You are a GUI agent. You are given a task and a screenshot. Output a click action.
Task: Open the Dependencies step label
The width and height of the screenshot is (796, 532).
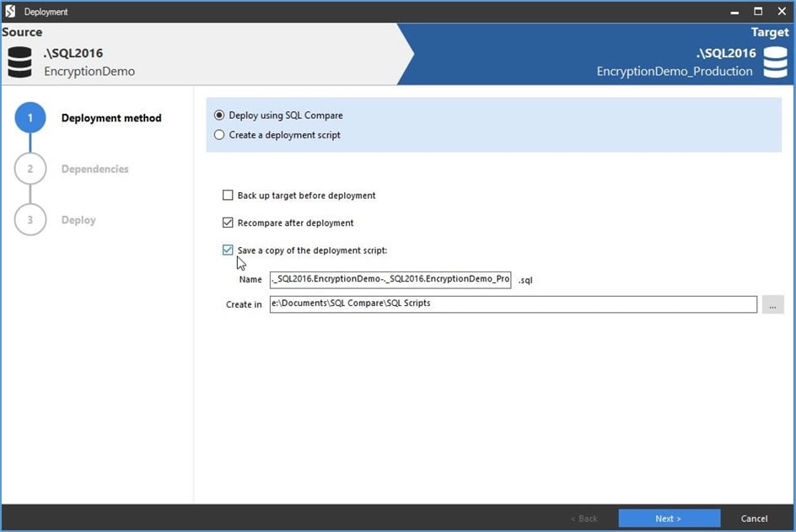tap(95, 169)
